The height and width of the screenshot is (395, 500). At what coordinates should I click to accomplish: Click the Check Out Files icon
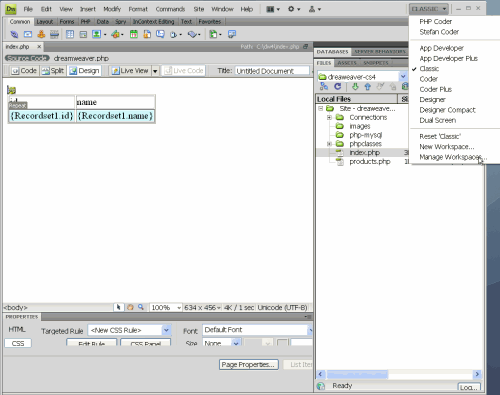pos(380,87)
